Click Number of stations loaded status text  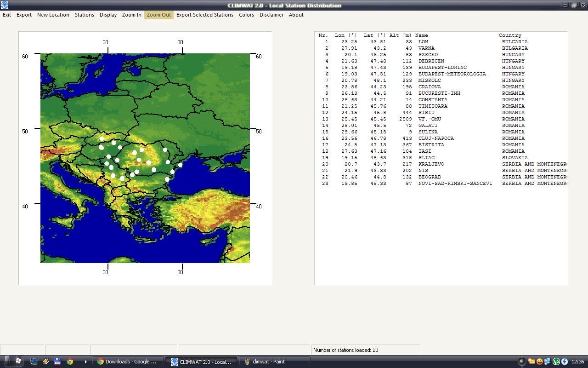point(346,350)
